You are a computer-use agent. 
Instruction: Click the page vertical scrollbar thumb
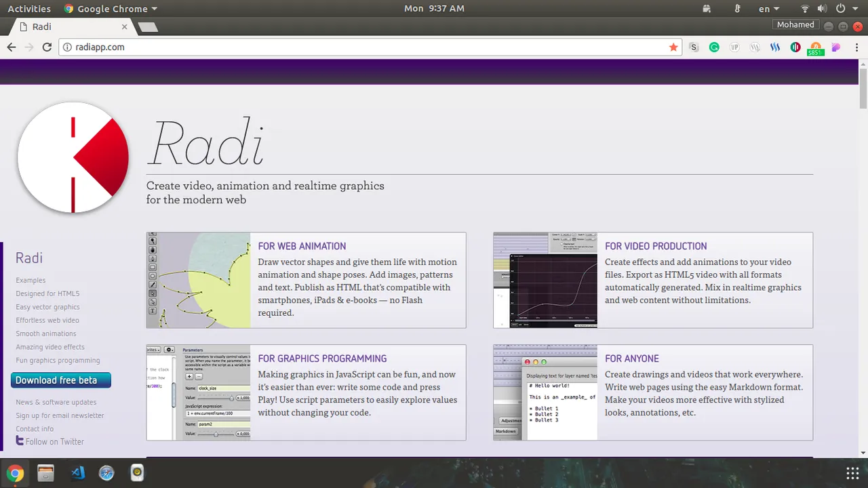pyautogui.click(x=863, y=88)
